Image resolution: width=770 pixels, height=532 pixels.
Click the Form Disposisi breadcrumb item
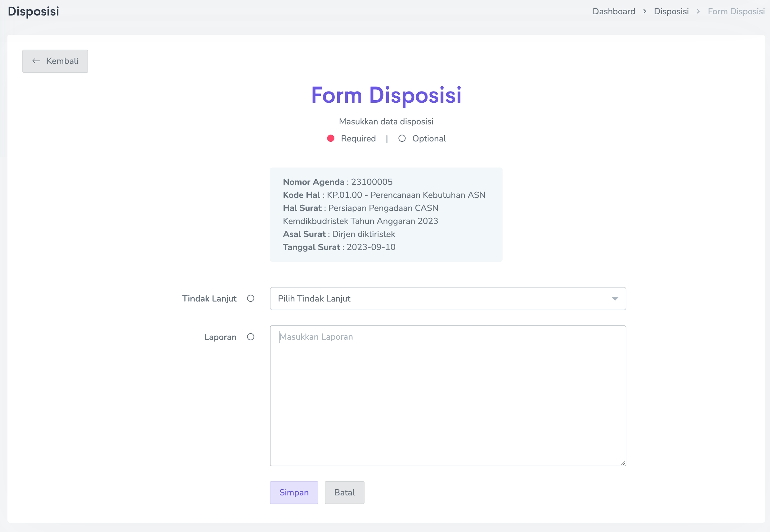coord(736,12)
